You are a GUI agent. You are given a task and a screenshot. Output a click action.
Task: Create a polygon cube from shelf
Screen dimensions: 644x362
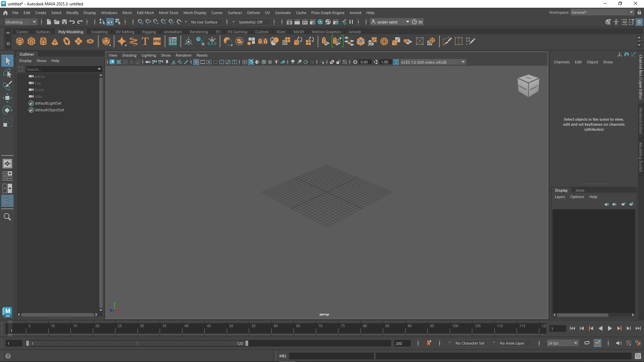[32, 41]
